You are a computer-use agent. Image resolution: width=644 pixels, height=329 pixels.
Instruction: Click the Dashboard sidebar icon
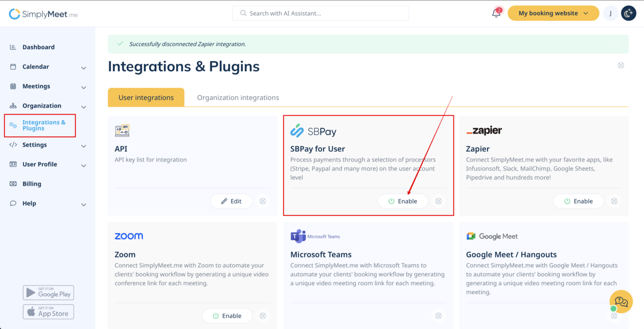13,47
